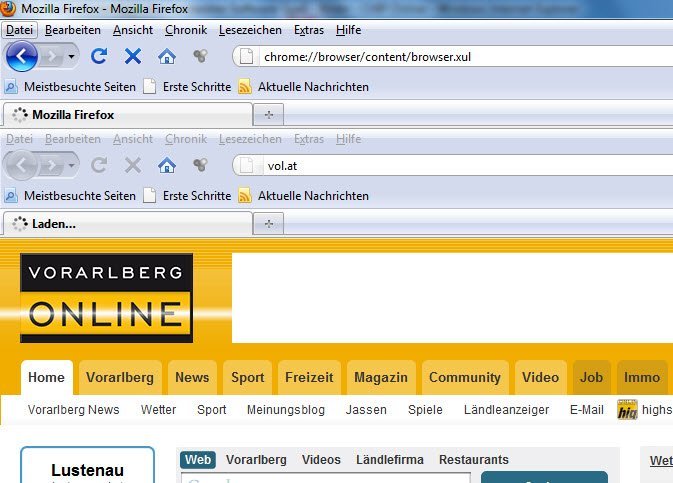673x483 pixels.
Task: Click the blue Back button in top toolbar
Action: coord(22,56)
